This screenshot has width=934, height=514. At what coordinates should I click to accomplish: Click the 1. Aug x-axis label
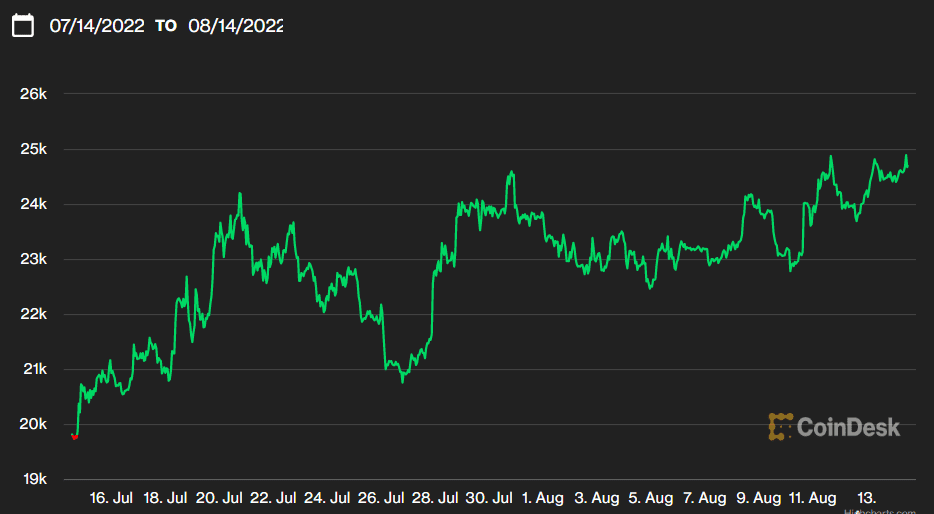(543, 498)
